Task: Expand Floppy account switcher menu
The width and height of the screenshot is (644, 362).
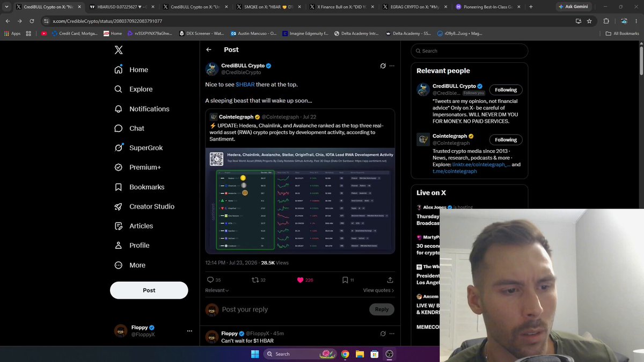Action: tap(189, 331)
